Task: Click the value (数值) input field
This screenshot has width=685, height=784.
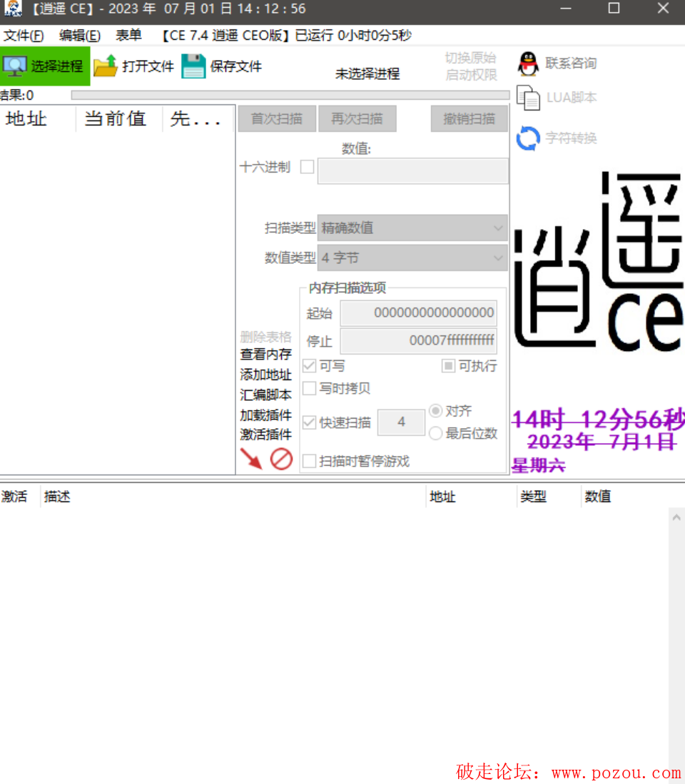Action: click(413, 171)
